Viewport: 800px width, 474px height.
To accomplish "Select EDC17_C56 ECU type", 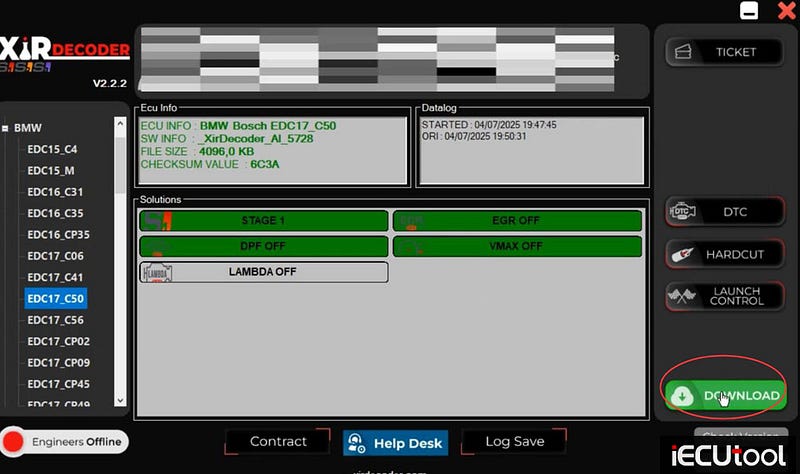I will pyautogui.click(x=55, y=320).
